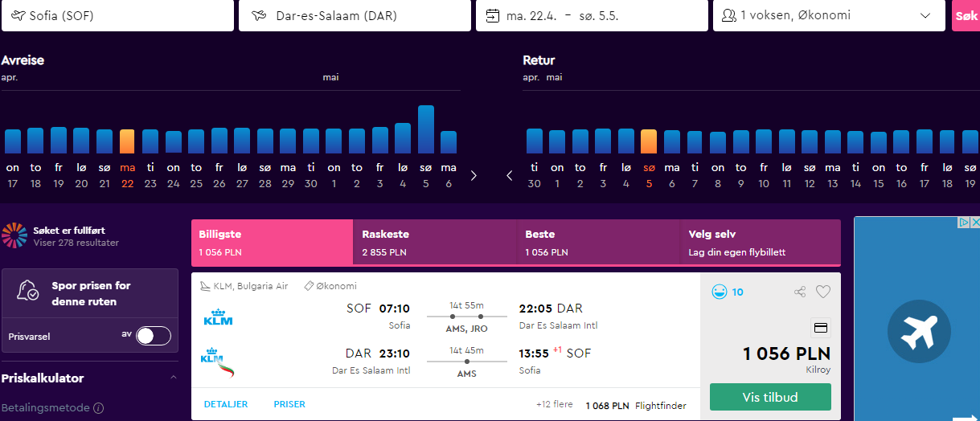
Task: Toggle the Prisvarsel switch on
Action: coord(153,336)
